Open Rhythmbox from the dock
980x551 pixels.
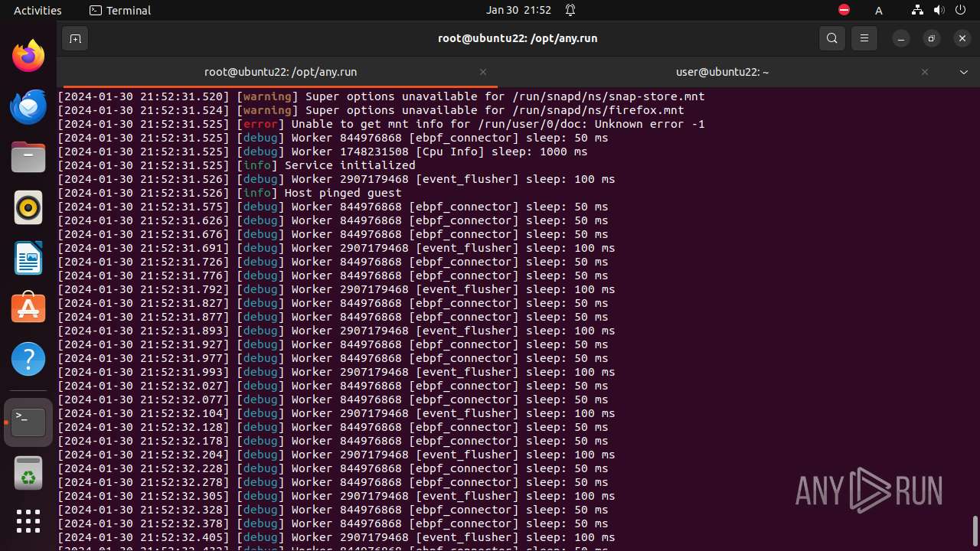[x=28, y=207]
